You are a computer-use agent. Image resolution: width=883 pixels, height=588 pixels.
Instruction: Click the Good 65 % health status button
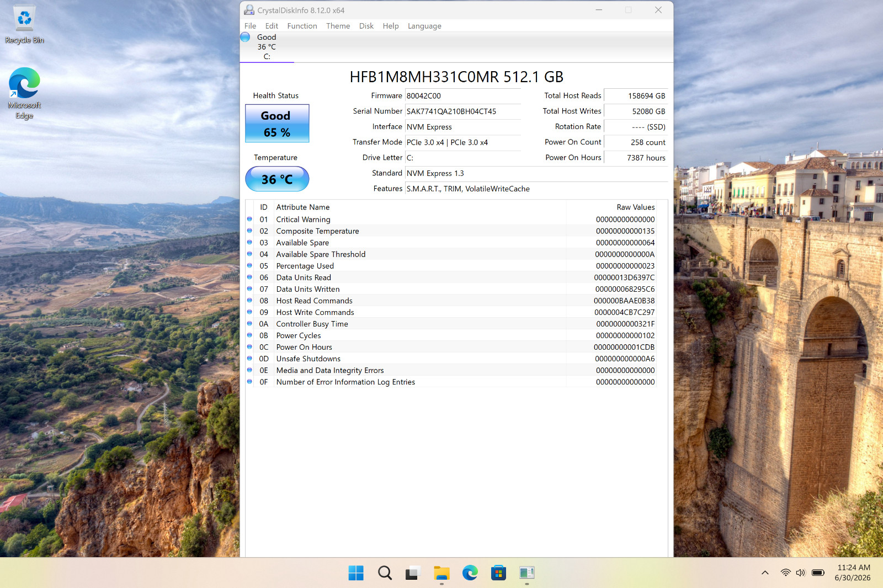[277, 124]
